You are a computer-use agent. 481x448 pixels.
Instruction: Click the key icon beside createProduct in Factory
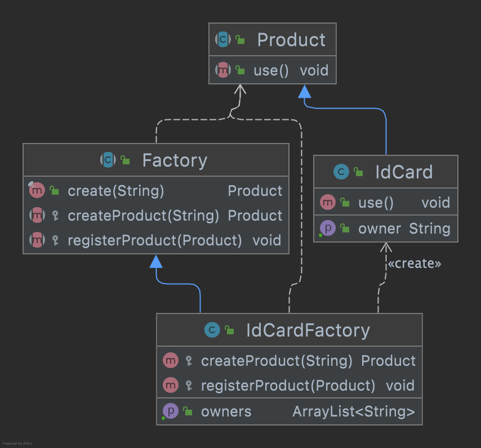click(x=54, y=215)
